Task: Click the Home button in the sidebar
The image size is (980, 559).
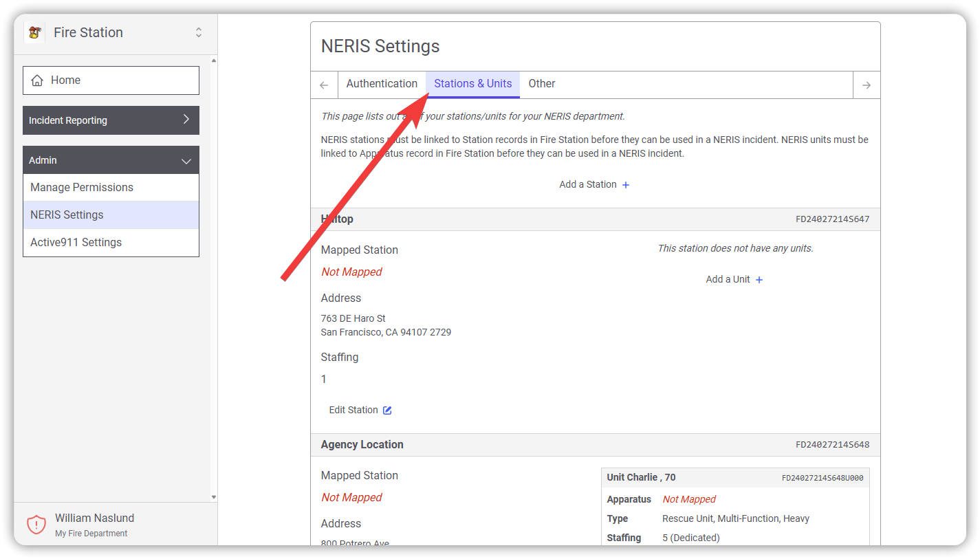Action: [111, 80]
